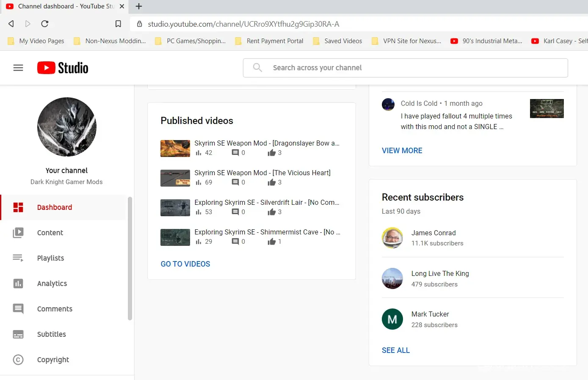
Task: Click the Analytics bar chart icon
Action: click(18, 284)
